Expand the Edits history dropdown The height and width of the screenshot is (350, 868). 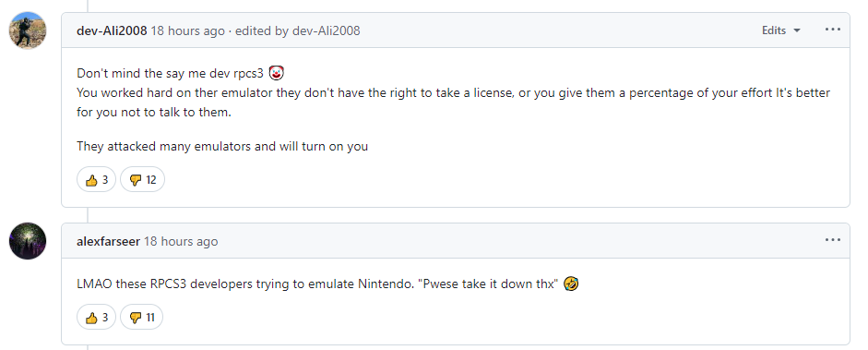(781, 30)
